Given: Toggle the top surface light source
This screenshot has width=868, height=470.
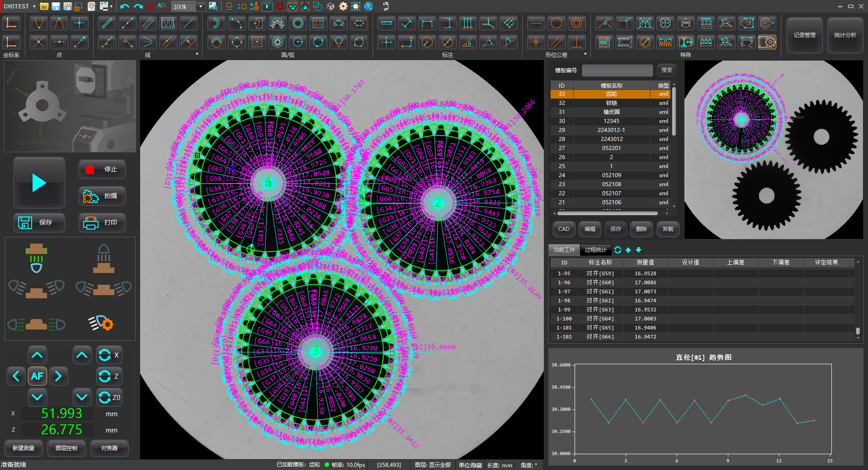Looking at the screenshot, I should point(104,258).
